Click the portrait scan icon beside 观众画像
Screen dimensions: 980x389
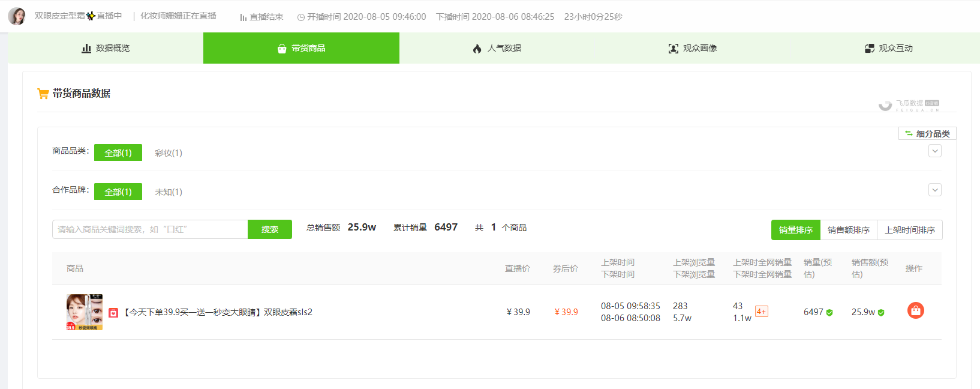click(x=674, y=48)
